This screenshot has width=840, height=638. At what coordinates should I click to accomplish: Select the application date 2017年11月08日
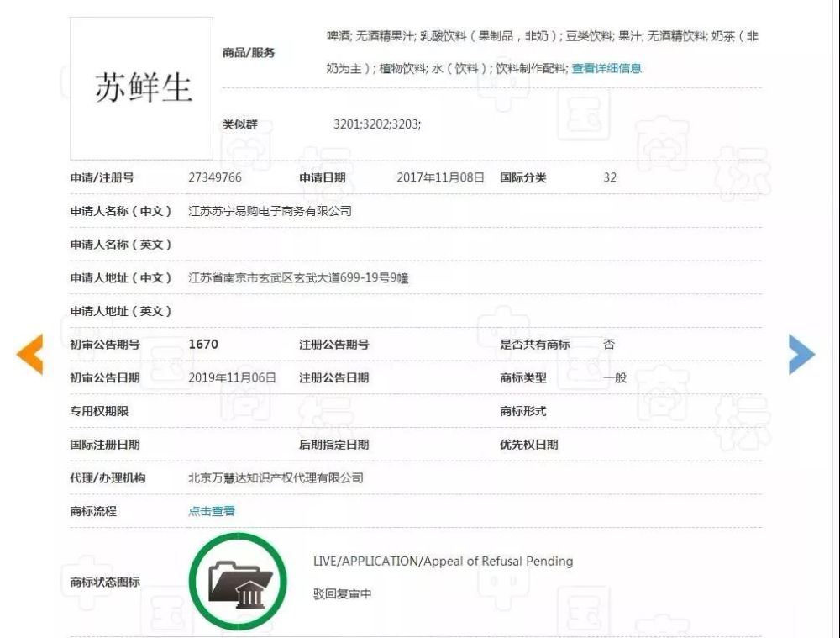tap(440, 177)
